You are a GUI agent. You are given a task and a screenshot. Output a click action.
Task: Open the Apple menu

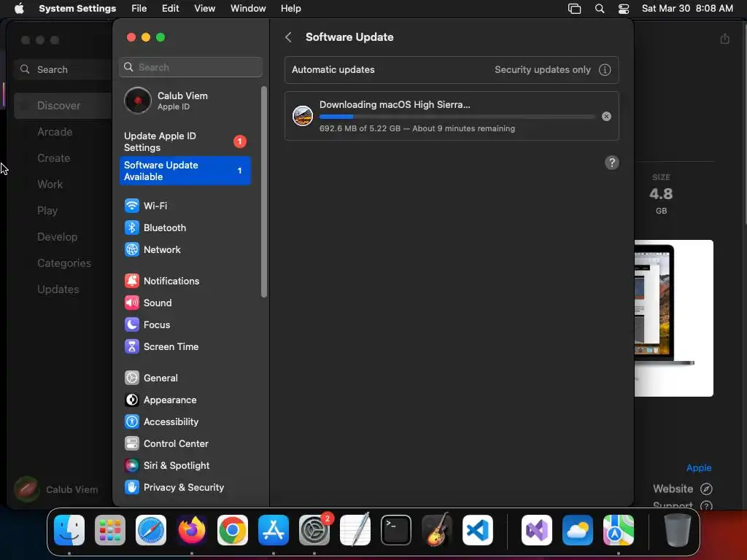click(x=19, y=9)
